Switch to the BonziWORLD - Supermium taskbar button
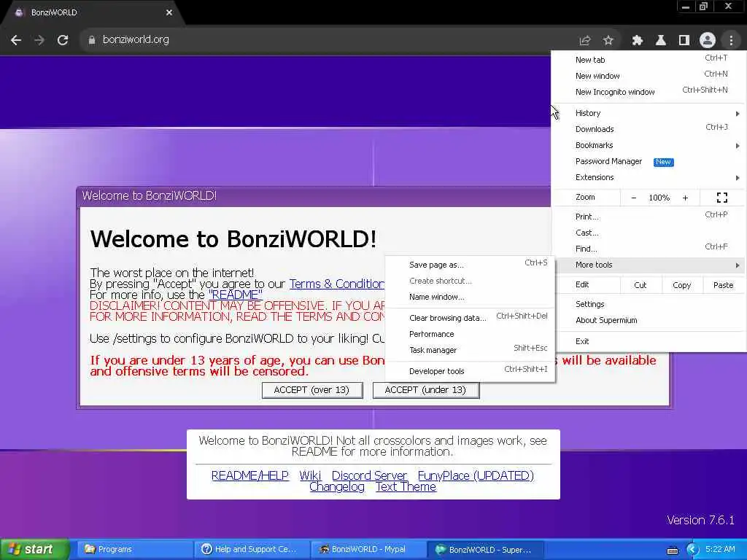The height and width of the screenshot is (560, 747). click(485, 550)
